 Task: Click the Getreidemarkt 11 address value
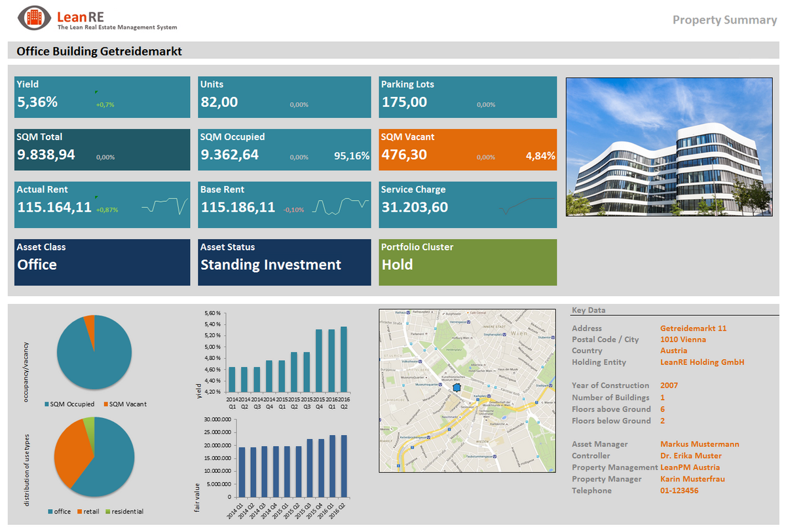click(693, 328)
